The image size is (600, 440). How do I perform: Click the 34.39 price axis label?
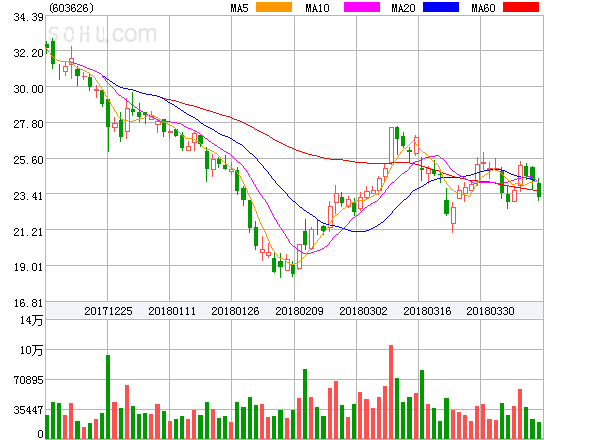[x=28, y=17]
